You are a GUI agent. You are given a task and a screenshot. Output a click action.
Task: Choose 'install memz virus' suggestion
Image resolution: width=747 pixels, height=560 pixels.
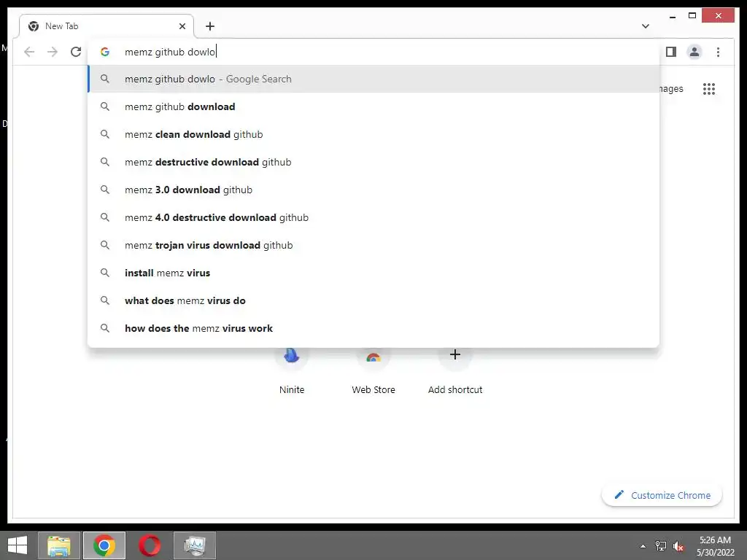tap(373, 273)
